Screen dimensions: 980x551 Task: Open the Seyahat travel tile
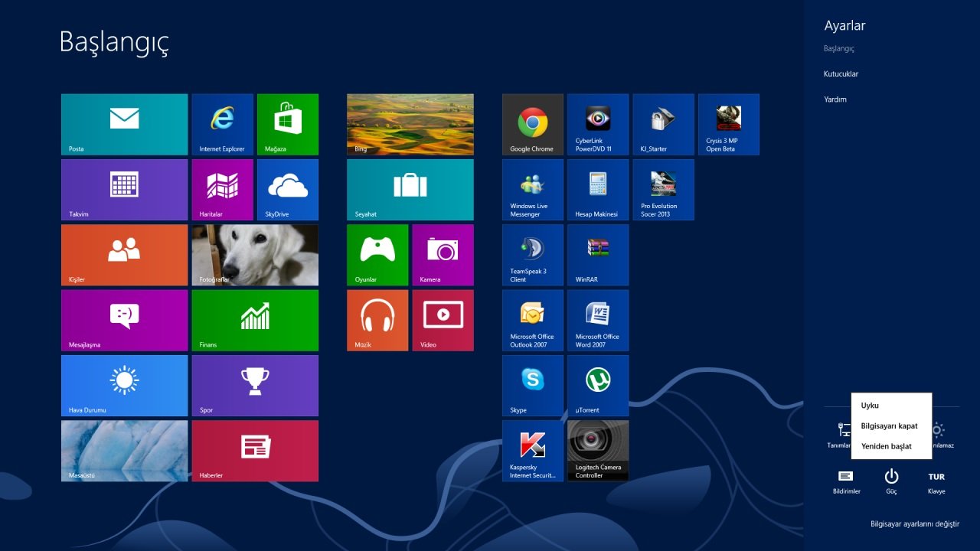pos(410,190)
